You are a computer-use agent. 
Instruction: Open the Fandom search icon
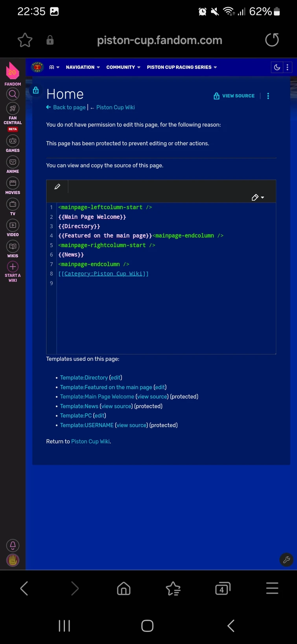[13, 94]
